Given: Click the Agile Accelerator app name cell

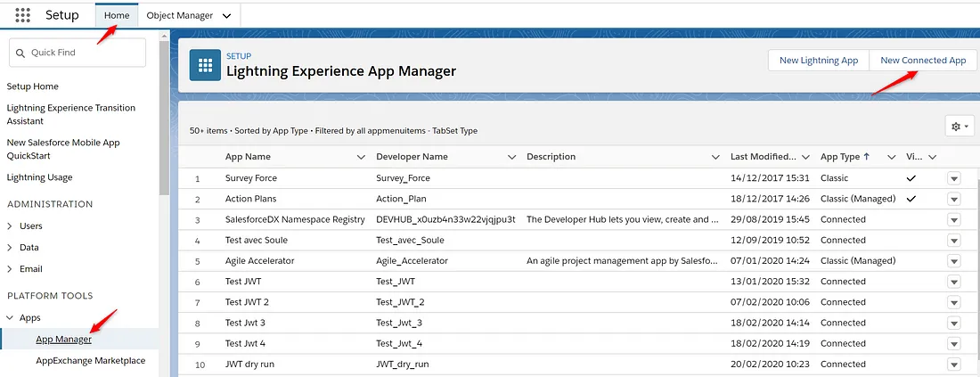Looking at the screenshot, I should [259, 261].
